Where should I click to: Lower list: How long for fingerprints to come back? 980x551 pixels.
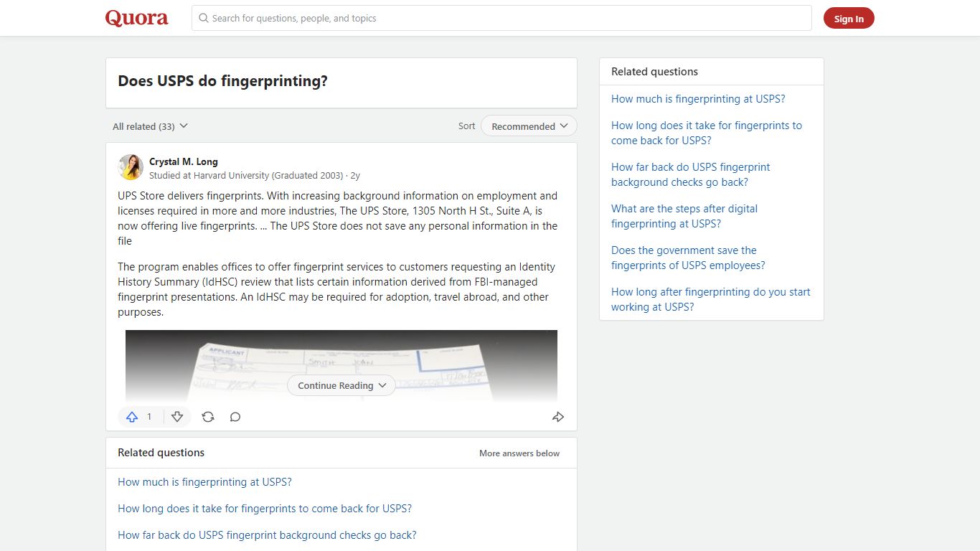coord(265,509)
